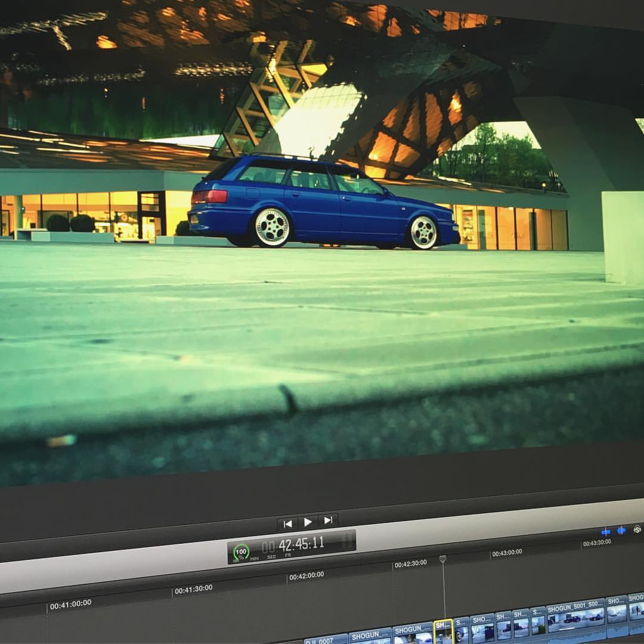Click ruler at 00:43:30:00
The image size is (644, 644).
(597, 543)
